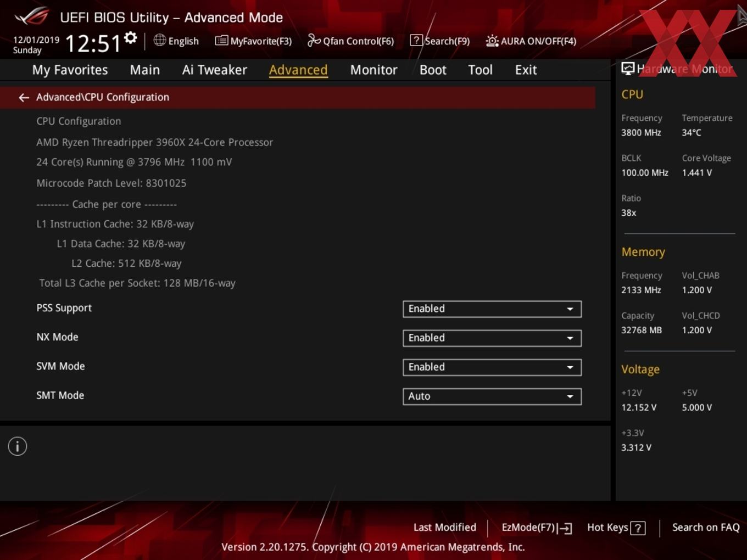This screenshot has height=560, width=747.
Task: Click the AMD Ryzen Threadripper 3960X line
Action: pyautogui.click(x=155, y=142)
